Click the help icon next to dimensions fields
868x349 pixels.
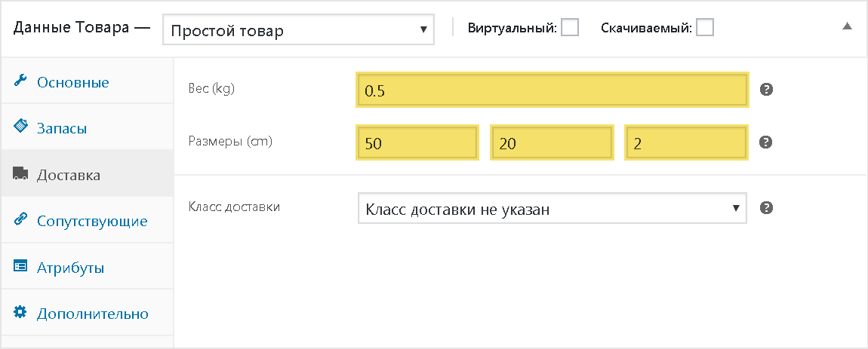click(766, 142)
